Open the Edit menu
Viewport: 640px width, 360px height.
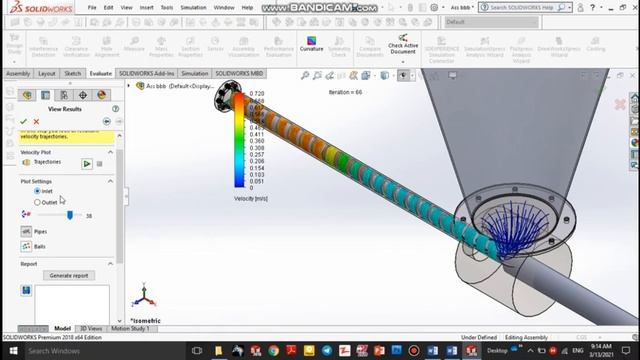(108, 7)
